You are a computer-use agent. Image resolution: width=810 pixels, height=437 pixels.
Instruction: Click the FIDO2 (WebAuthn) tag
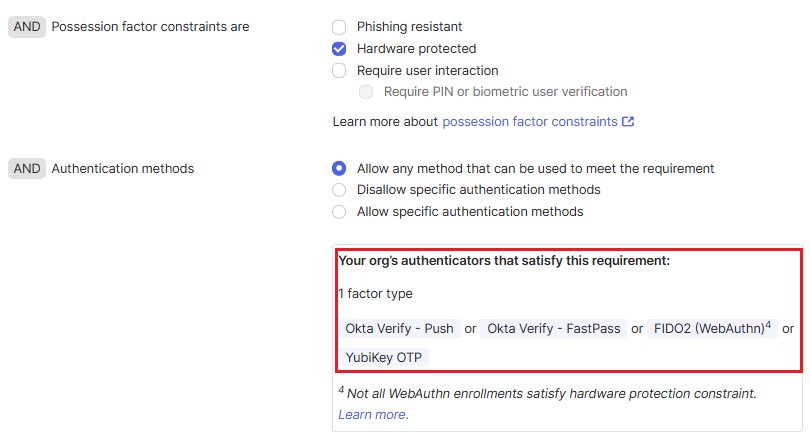tap(709, 329)
